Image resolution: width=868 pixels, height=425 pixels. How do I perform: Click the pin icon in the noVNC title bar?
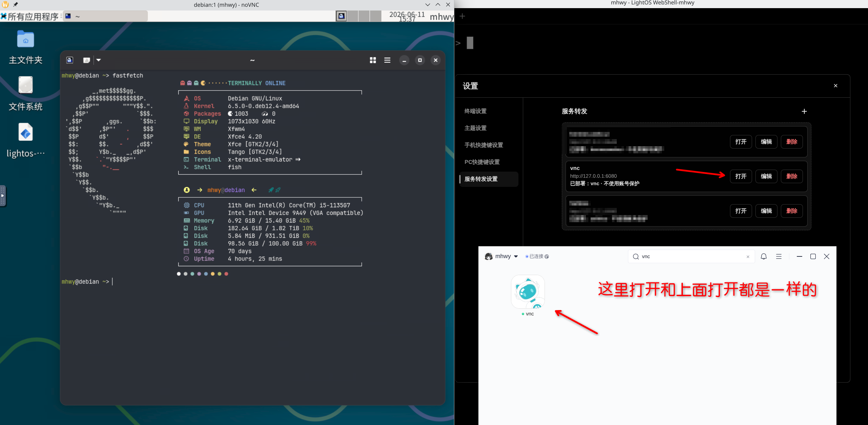click(15, 4)
